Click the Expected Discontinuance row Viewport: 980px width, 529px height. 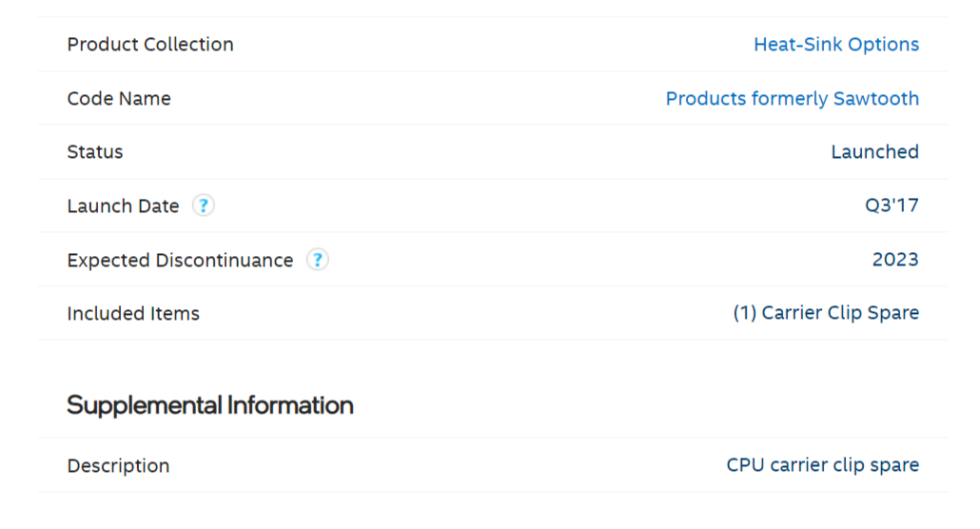click(571, 261)
